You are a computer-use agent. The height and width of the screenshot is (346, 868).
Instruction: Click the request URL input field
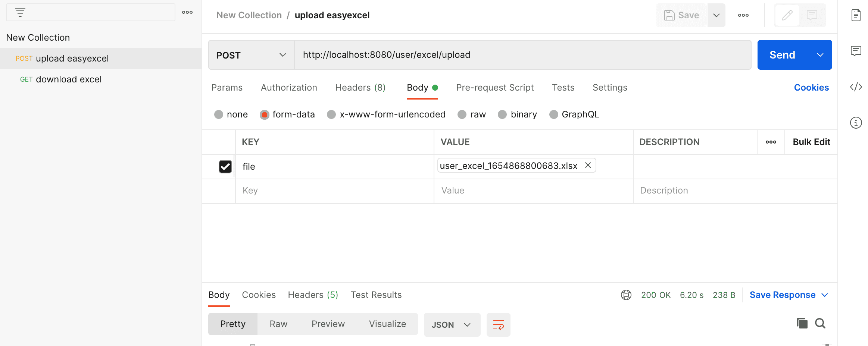(522, 55)
